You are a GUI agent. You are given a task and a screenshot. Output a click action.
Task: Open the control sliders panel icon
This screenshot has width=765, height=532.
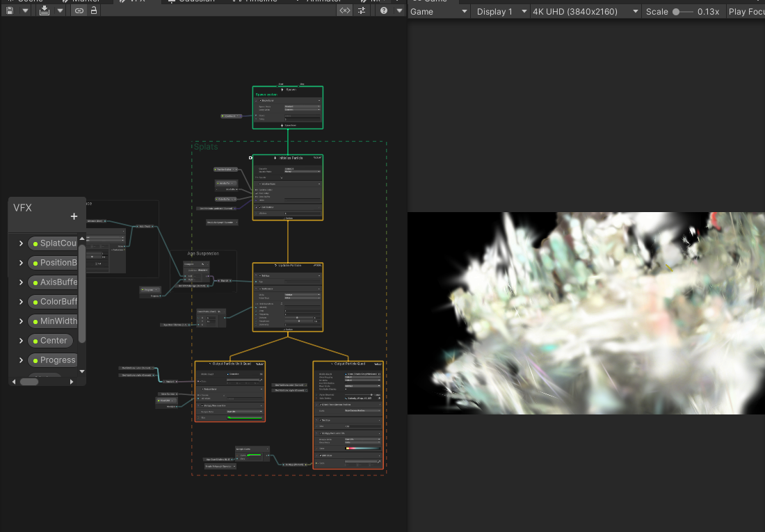(362, 11)
